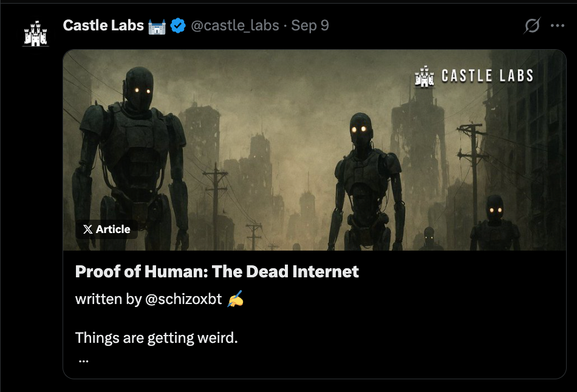Click the castle watermark logo in image
577x392 pixels.
425,76
